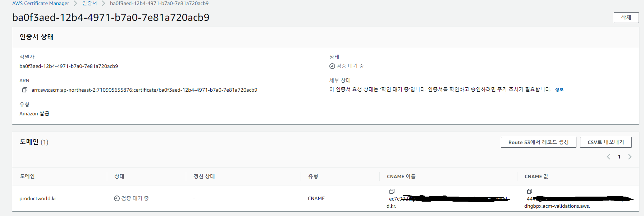This screenshot has height=216, width=644.
Task: Click the 삭제 delete button
Action: tap(626, 18)
